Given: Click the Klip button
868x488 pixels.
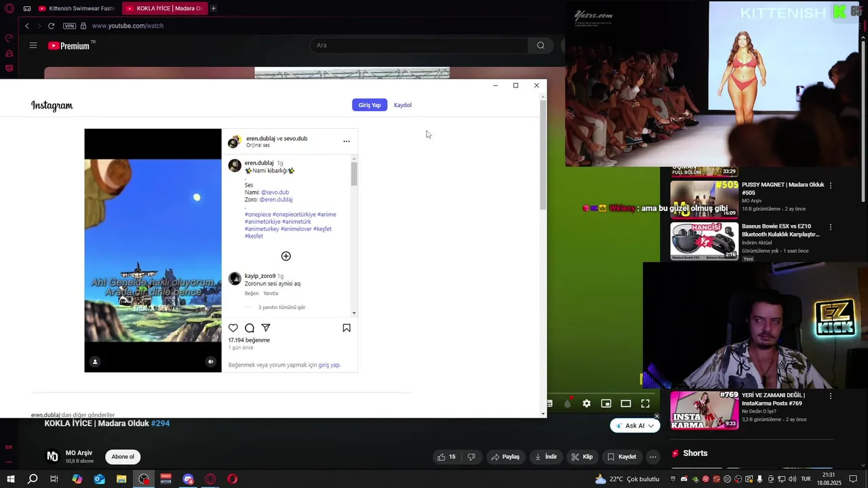Looking at the screenshot, I should click(x=582, y=457).
